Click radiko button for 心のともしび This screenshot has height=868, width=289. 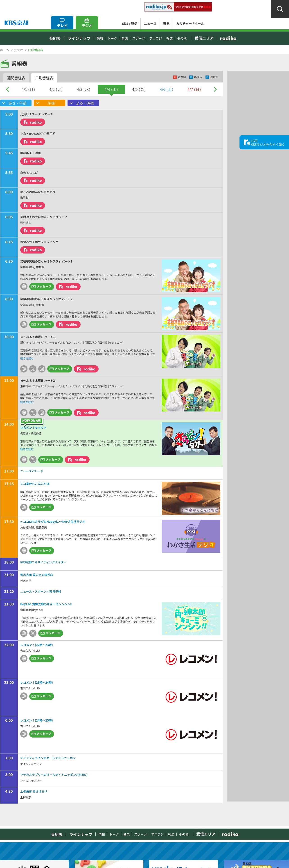(x=33, y=181)
